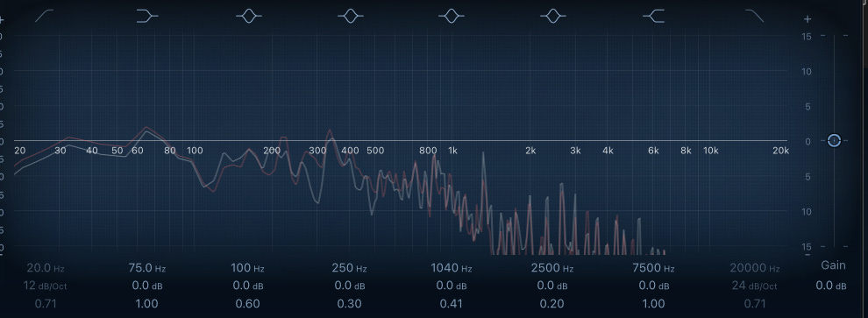The width and height of the screenshot is (868, 318).
Task: Select the 0.20 Q value
Action: coord(551,304)
